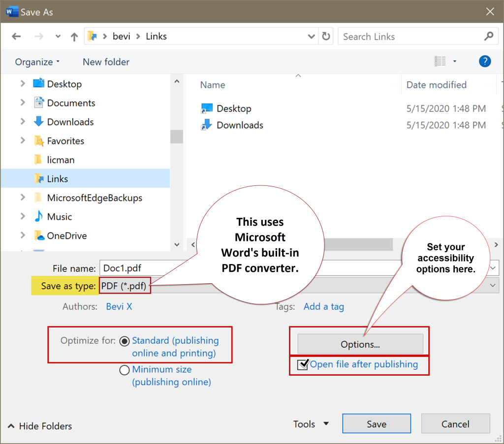Image resolution: width=504 pixels, height=444 pixels.
Task: Expand the Documents tree node
Action: click(23, 103)
